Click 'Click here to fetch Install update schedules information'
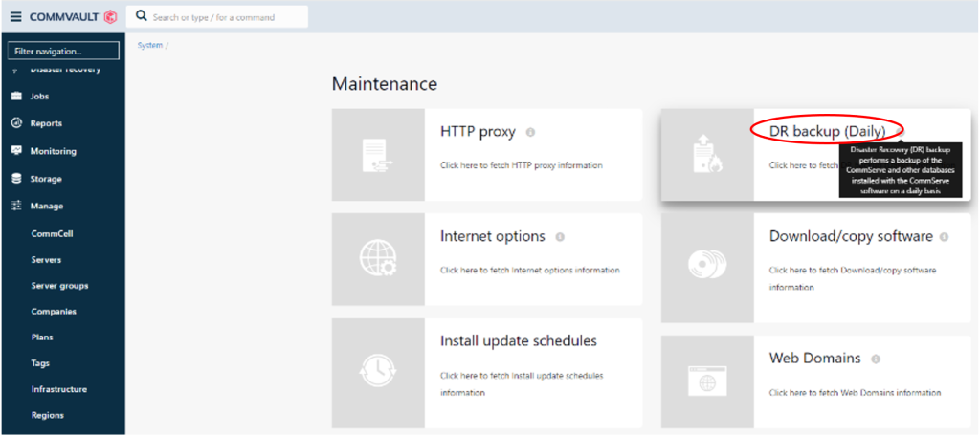The image size is (980, 435). point(522,384)
